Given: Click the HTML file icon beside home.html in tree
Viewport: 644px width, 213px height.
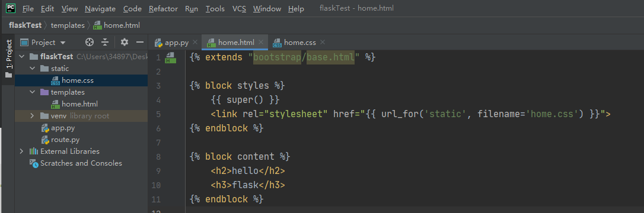Looking at the screenshot, I should [x=56, y=104].
